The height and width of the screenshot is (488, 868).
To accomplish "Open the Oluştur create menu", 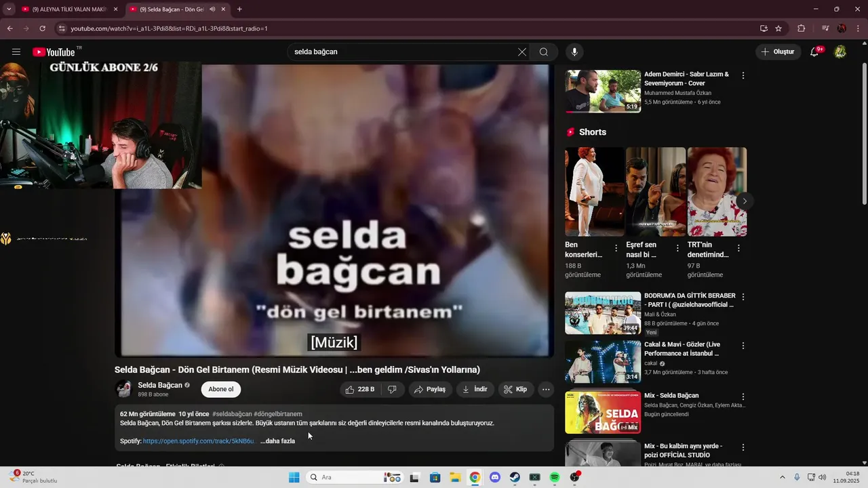I will pyautogui.click(x=778, y=52).
